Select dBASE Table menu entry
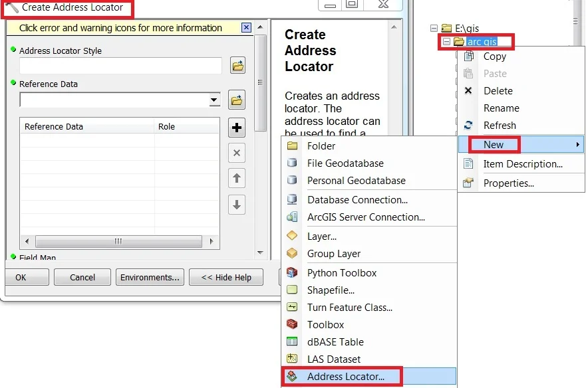 pos(335,342)
